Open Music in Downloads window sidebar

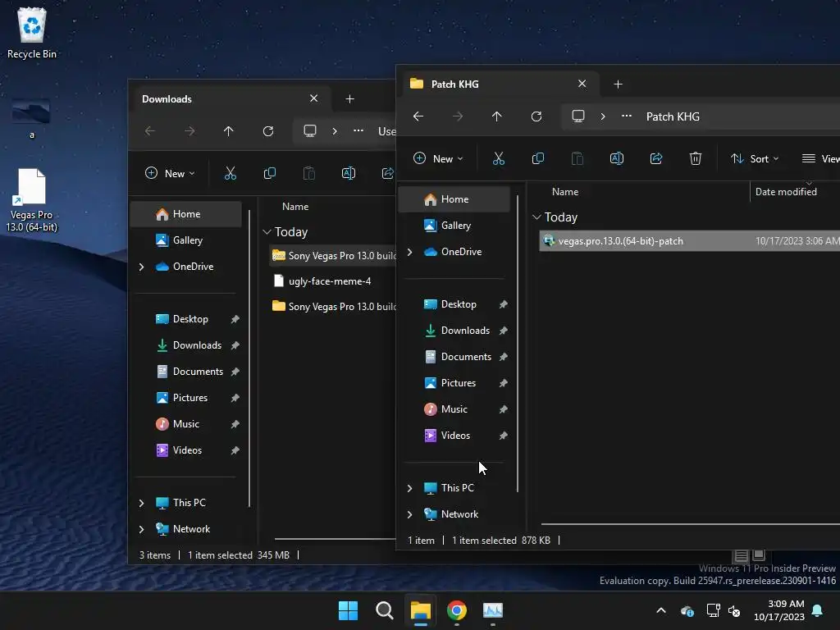point(185,424)
